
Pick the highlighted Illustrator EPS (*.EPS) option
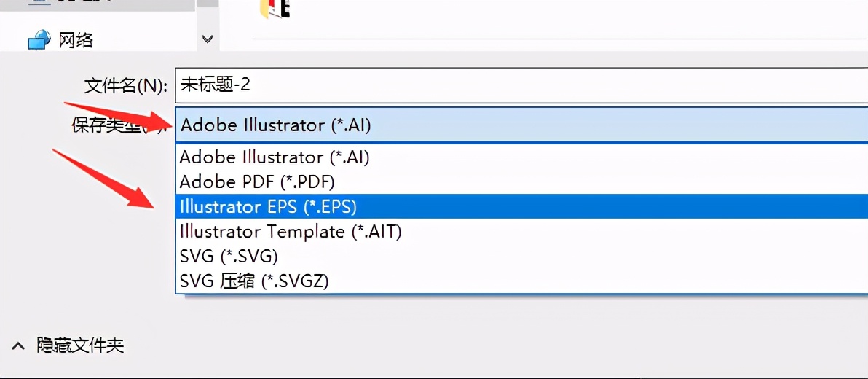click(268, 206)
